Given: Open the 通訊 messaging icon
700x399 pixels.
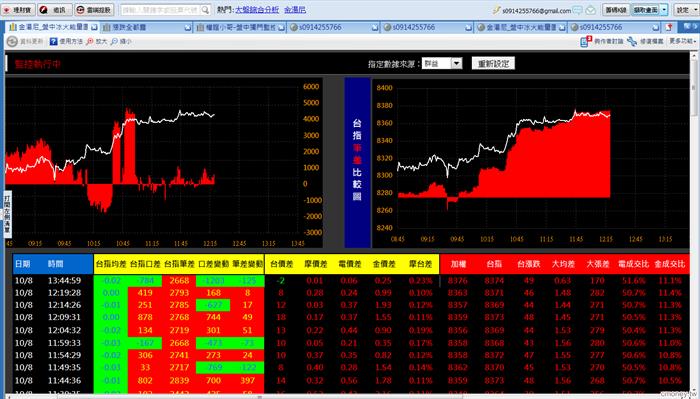Looking at the screenshot, I should coord(44,10).
